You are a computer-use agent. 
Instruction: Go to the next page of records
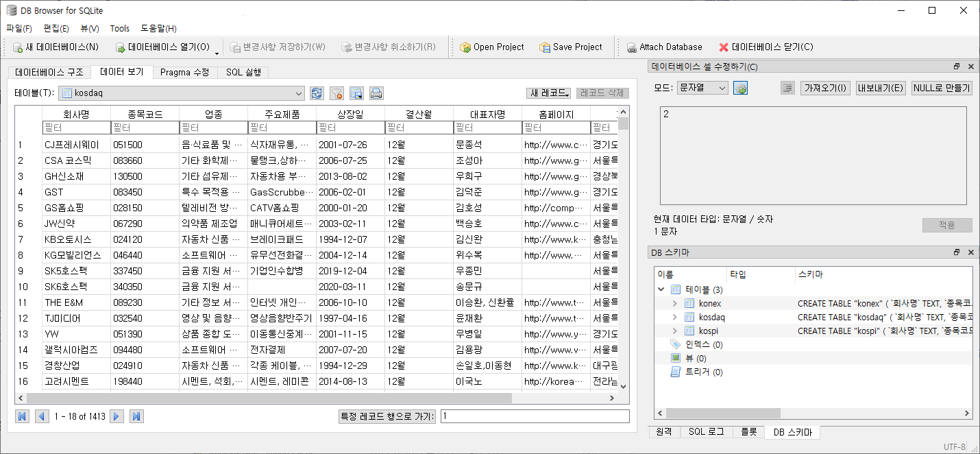click(x=117, y=416)
